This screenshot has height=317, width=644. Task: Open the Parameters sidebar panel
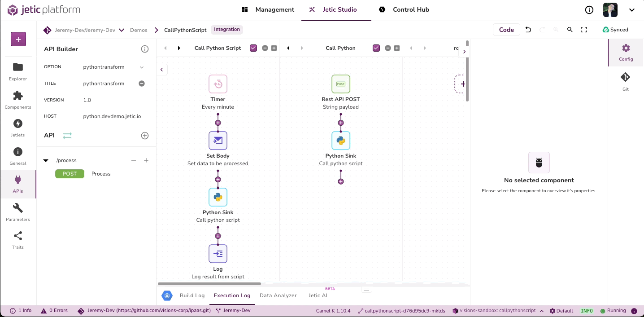[18, 212]
